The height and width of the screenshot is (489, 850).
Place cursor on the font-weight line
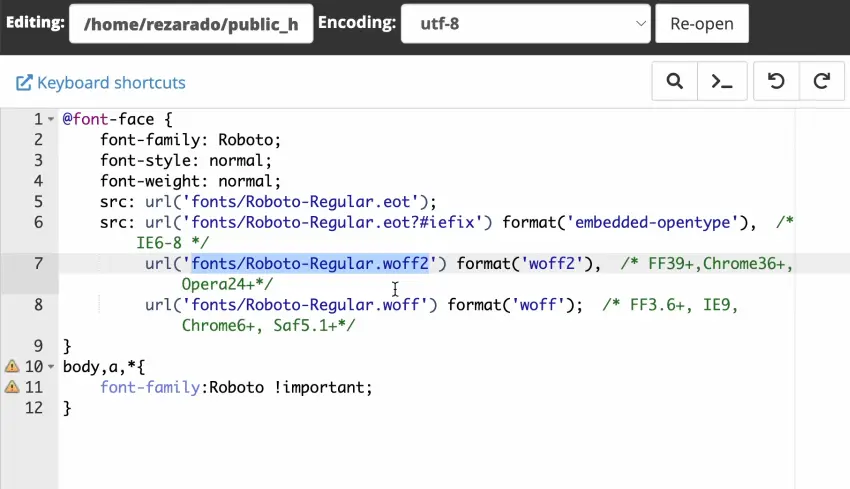coord(190,181)
